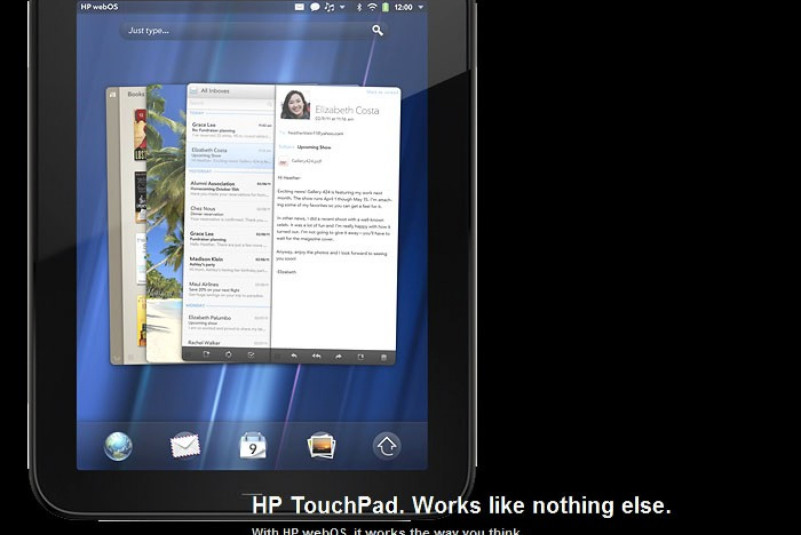Tap the green battery indicator
The width and height of the screenshot is (801, 535).
coord(386,7)
